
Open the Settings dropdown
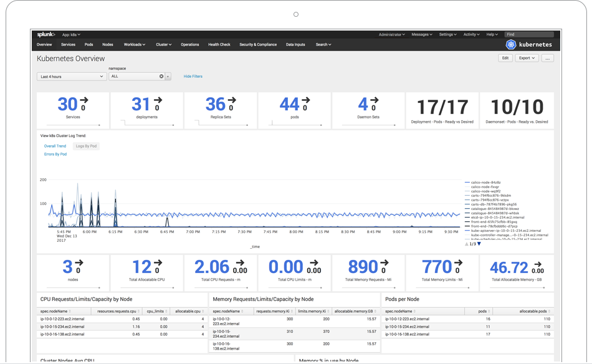[x=448, y=34]
